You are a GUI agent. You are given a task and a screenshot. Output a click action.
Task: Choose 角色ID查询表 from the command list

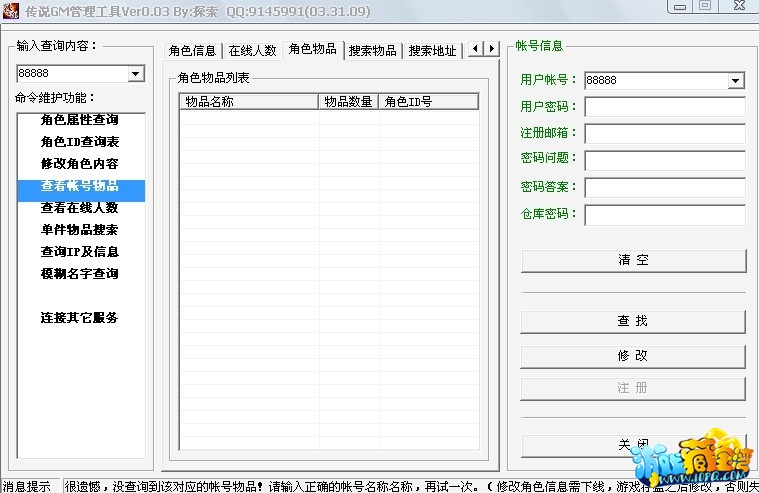pos(79,142)
